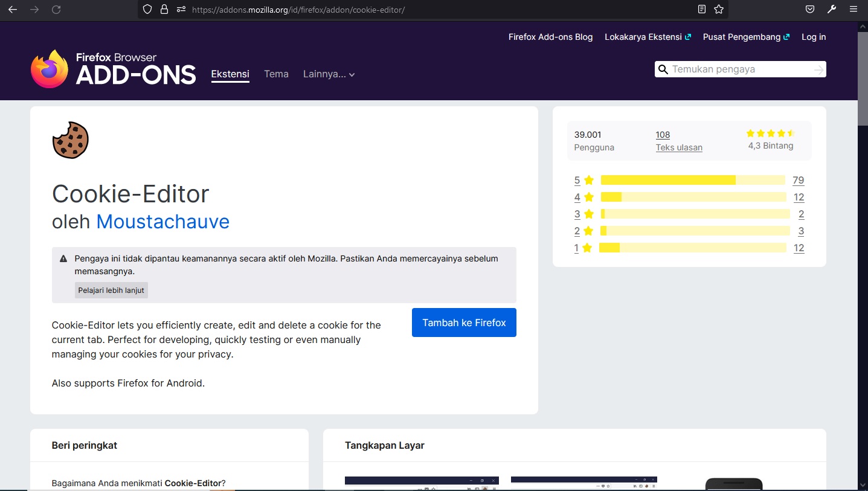Screen dimensions: 868x491
Task: Click the forward navigation arrow
Action: 34,10
